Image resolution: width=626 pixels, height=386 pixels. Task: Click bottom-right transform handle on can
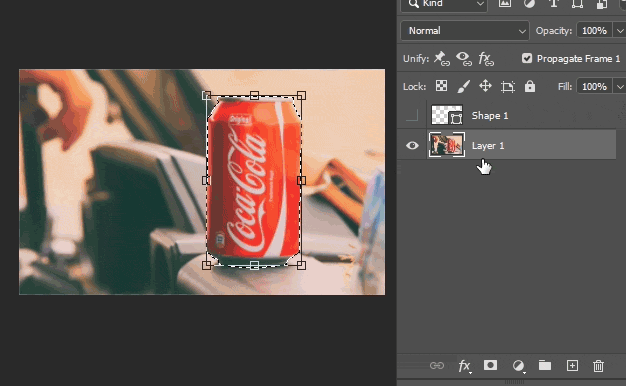tap(301, 265)
